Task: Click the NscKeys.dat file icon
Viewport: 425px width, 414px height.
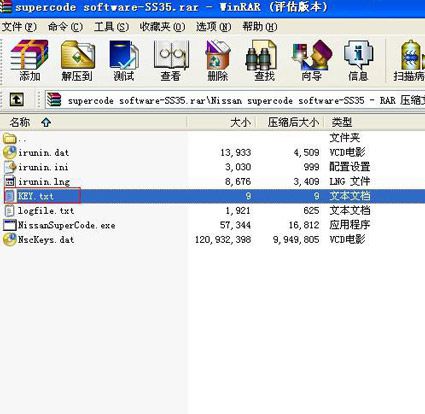Action: click(10, 240)
